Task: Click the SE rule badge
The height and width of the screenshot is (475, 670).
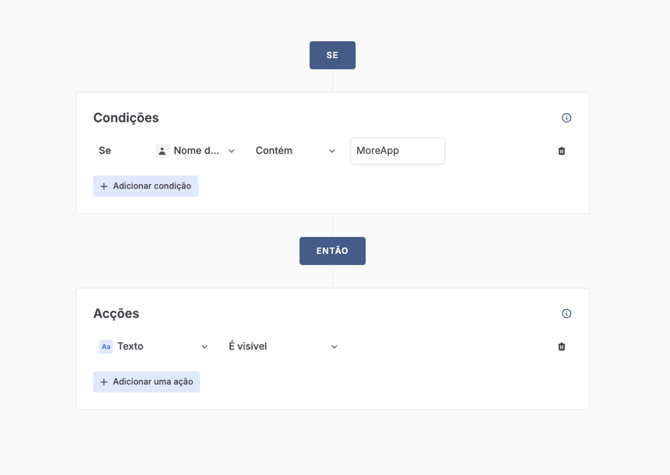Action: click(x=332, y=55)
